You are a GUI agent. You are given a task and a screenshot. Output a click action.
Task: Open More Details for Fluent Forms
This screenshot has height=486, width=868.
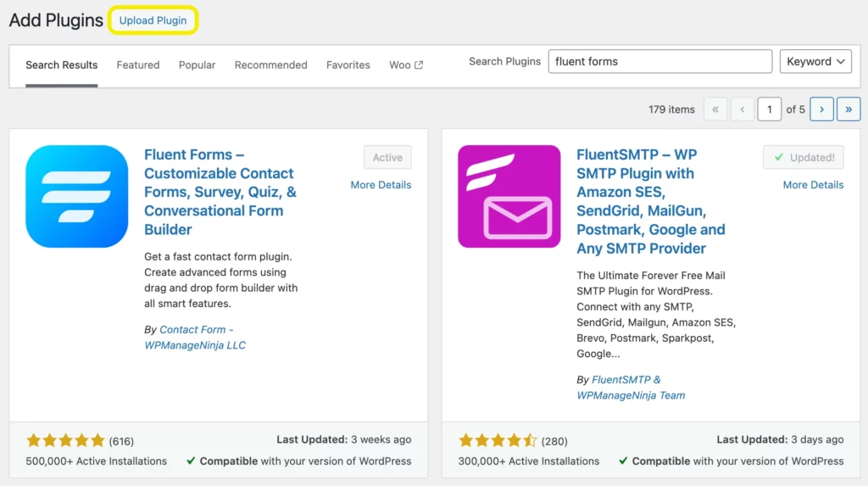coord(381,185)
